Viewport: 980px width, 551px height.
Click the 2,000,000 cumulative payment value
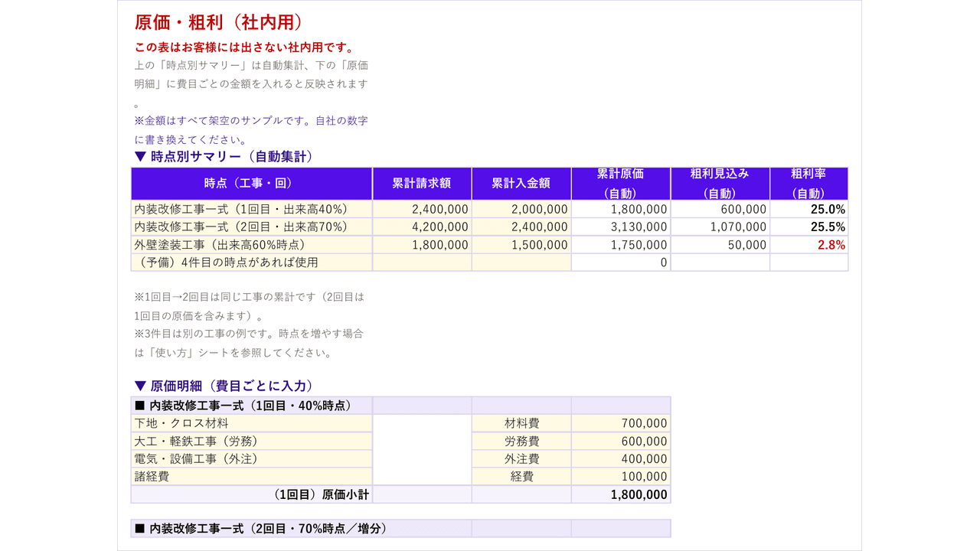click(x=521, y=209)
